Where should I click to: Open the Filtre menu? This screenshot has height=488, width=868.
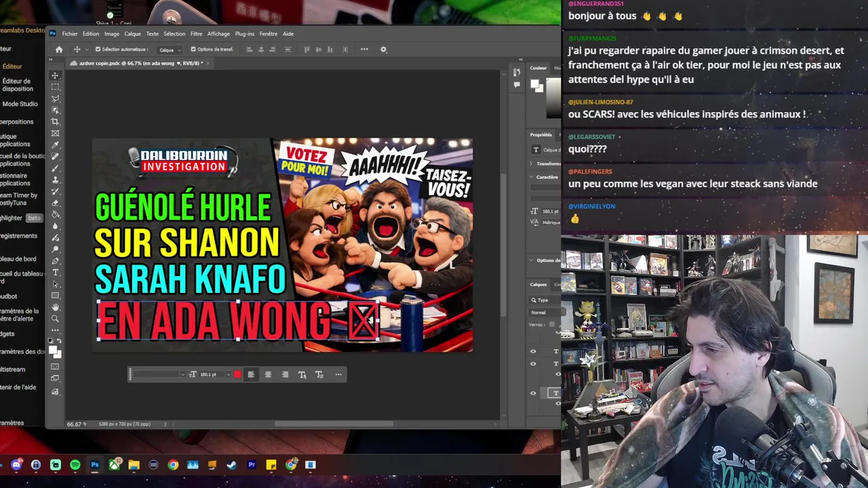pyautogui.click(x=197, y=34)
